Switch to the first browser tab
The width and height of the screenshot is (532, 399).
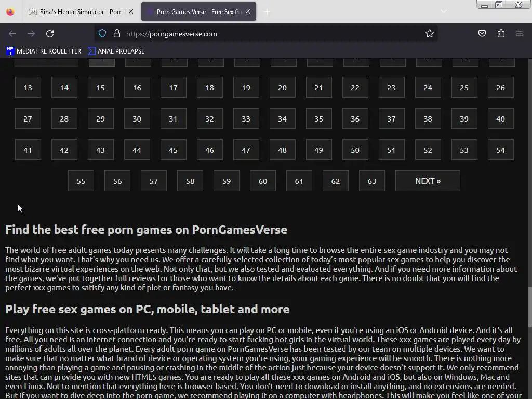pos(82,11)
